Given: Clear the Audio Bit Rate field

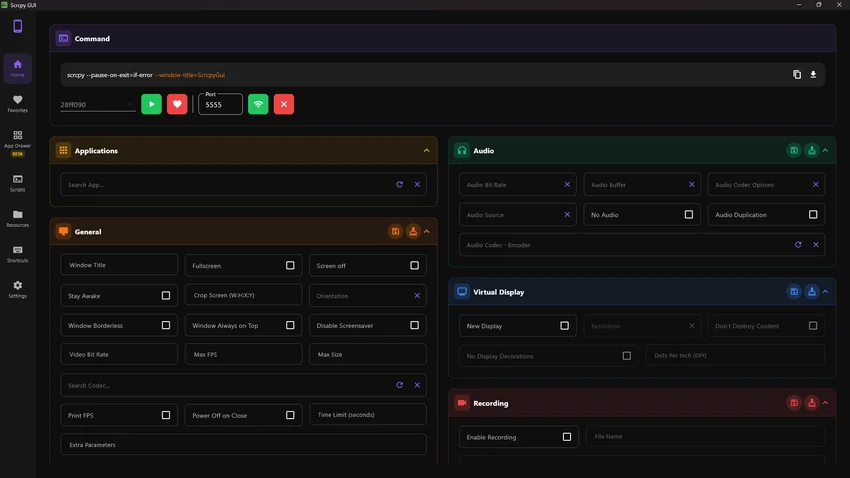Looking at the screenshot, I should [567, 184].
